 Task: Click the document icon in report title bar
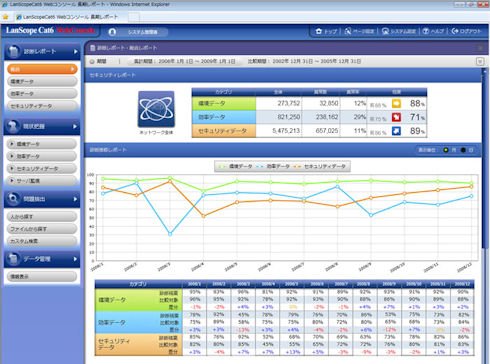[93, 48]
